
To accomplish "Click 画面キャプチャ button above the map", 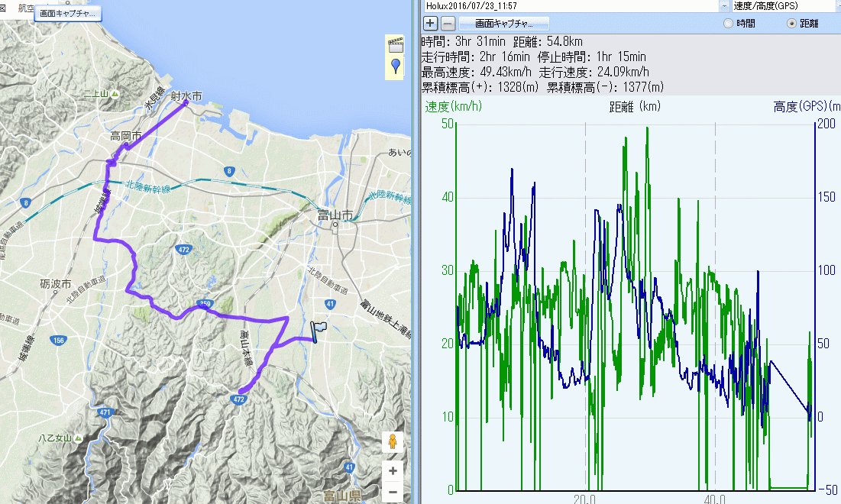I will pyautogui.click(x=68, y=14).
